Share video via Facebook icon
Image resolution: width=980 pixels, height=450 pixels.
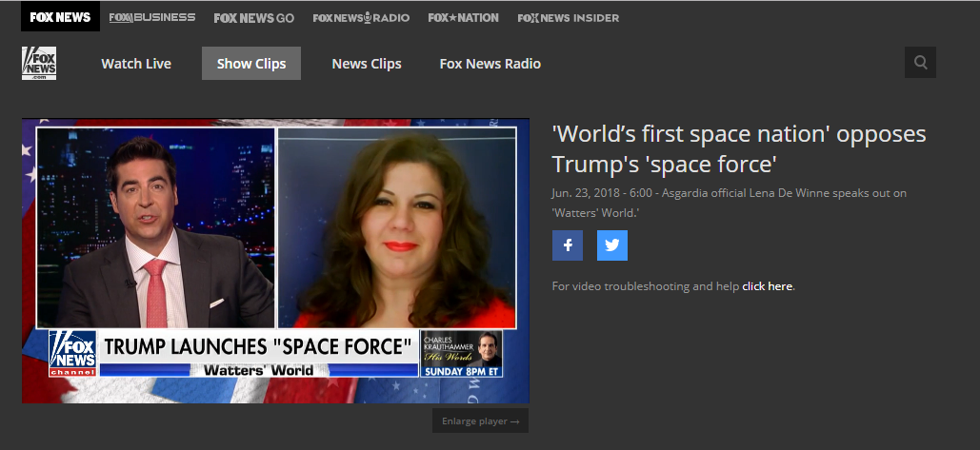coord(568,245)
